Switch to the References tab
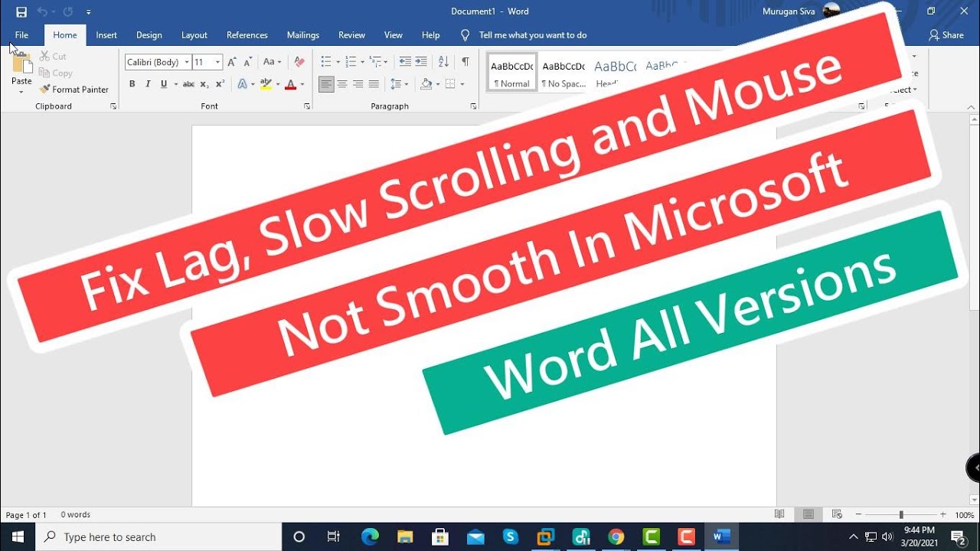The height and width of the screenshot is (551, 980). (x=247, y=35)
